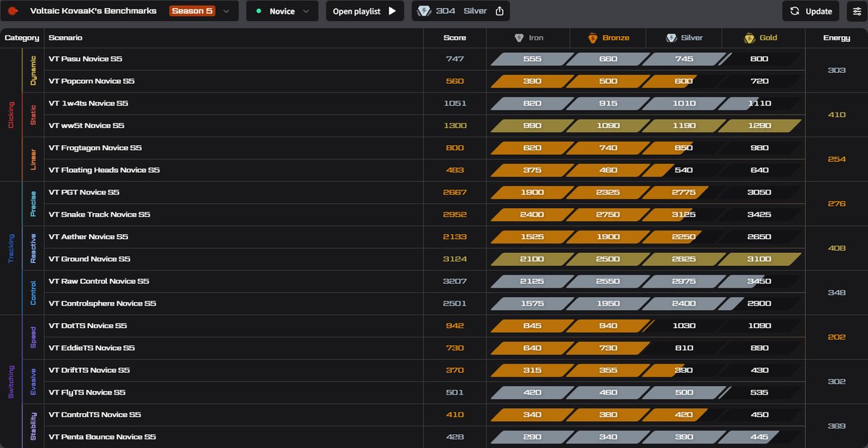Image resolution: width=868 pixels, height=448 pixels.
Task: Click the Reactive subcategory label
Action: coord(33,248)
